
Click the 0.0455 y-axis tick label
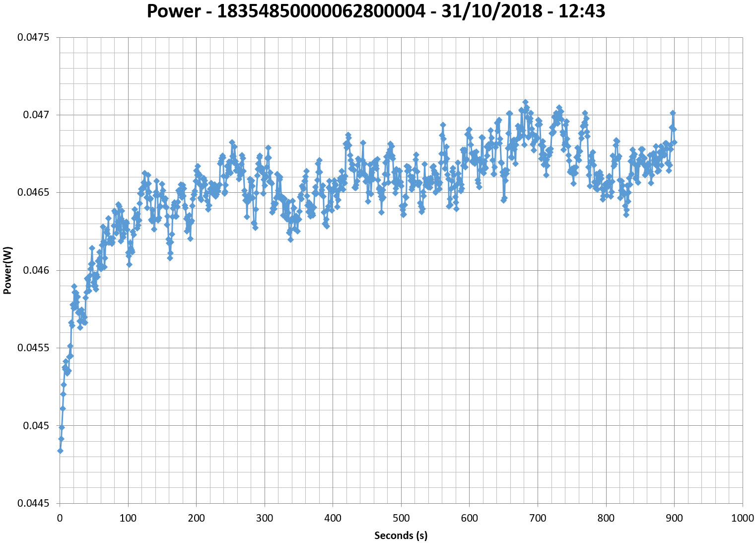click(37, 348)
